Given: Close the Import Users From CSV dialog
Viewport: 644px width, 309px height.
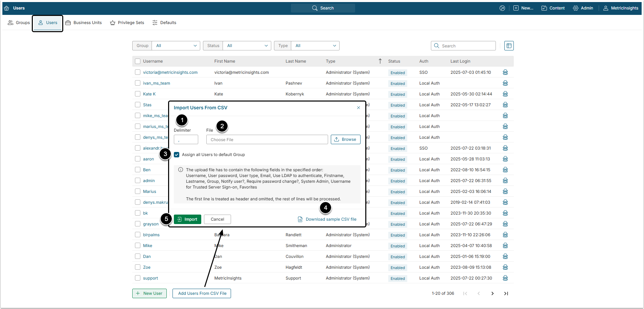Looking at the screenshot, I should (x=358, y=108).
